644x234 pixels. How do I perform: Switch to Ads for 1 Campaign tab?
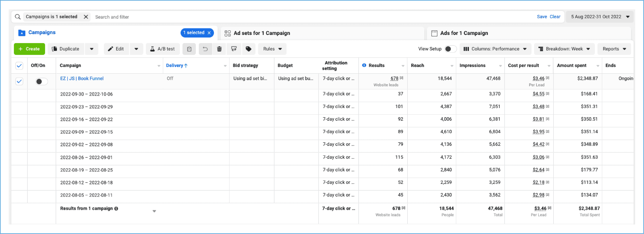pyautogui.click(x=464, y=33)
